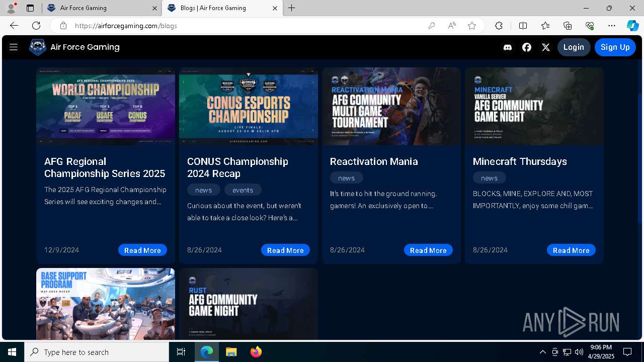Open Task View on taskbar

point(181,352)
